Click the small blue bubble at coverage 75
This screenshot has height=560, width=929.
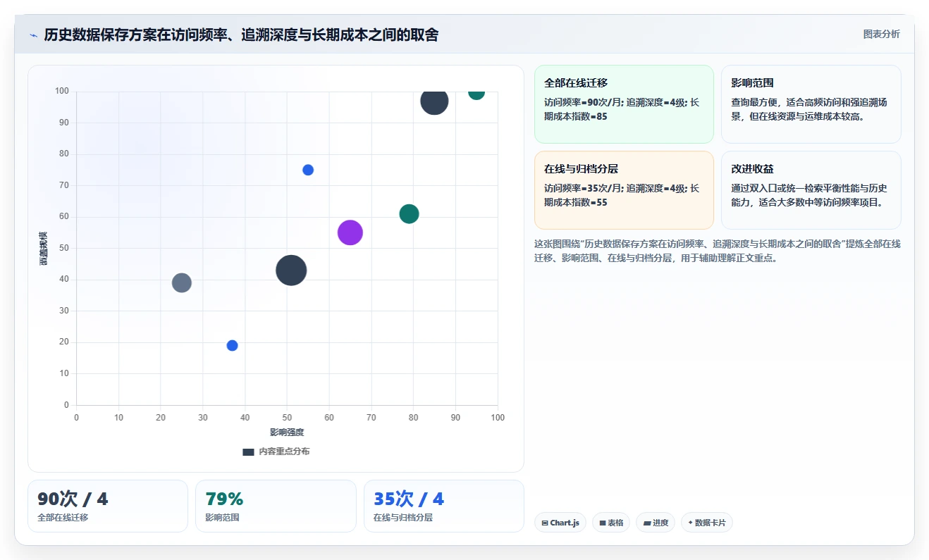(x=308, y=170)
